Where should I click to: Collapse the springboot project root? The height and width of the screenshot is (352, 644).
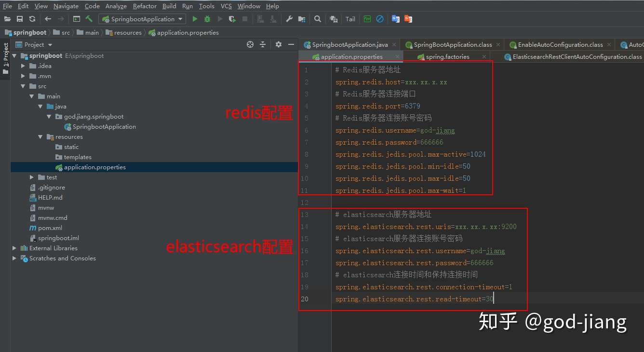(14, 56)
